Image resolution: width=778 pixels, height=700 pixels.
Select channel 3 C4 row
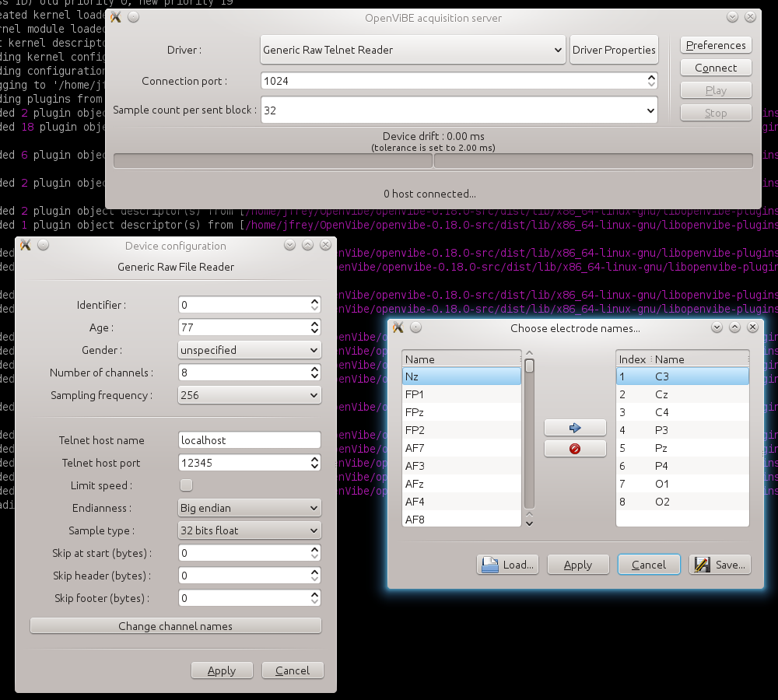click(x=682, y=412)
